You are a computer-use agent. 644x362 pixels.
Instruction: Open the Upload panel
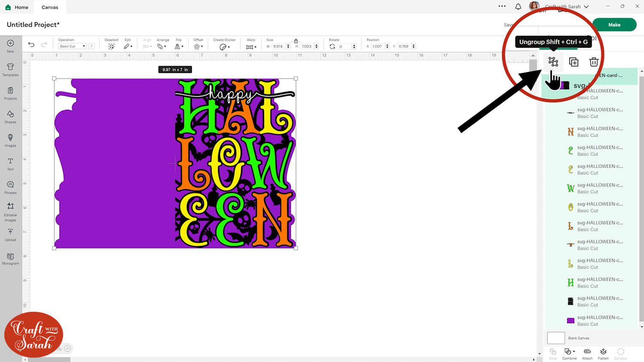[10, 234]
